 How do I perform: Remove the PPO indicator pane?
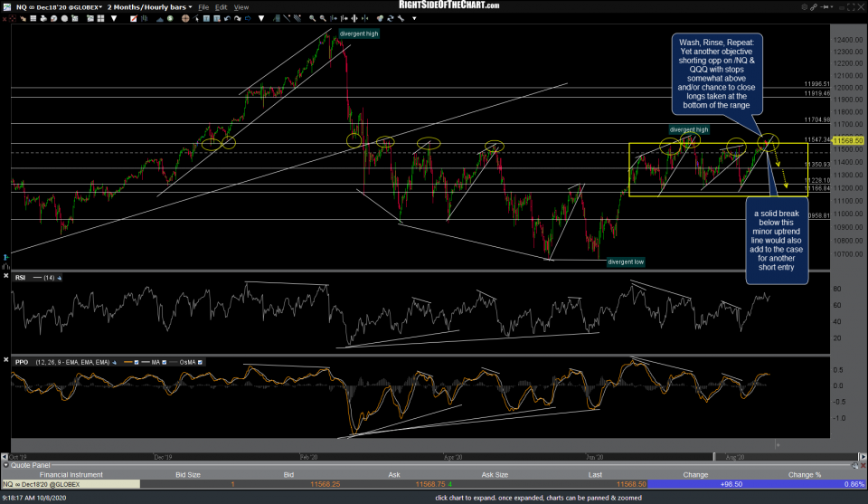coord(5,359)
